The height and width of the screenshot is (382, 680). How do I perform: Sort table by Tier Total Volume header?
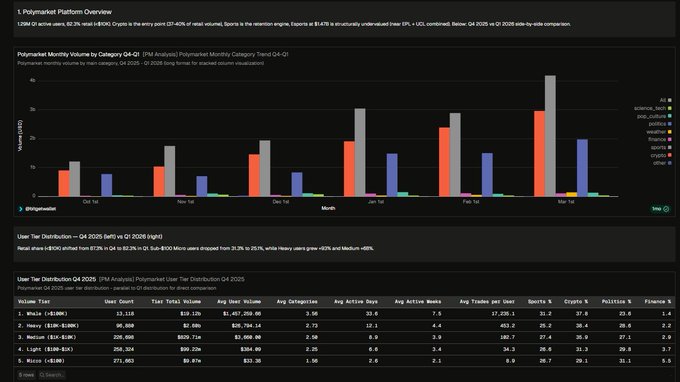[176, 301]
